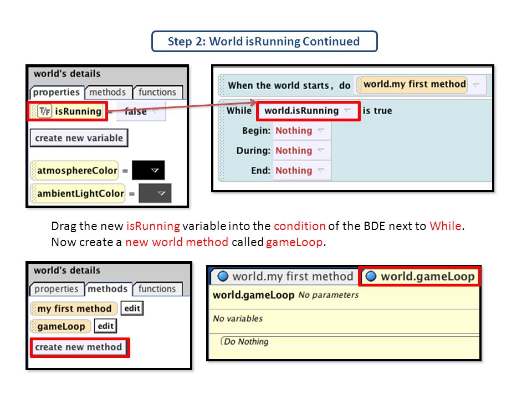
Task: Open dropdown beside world.my first method event
Action: tap(477, 84)
